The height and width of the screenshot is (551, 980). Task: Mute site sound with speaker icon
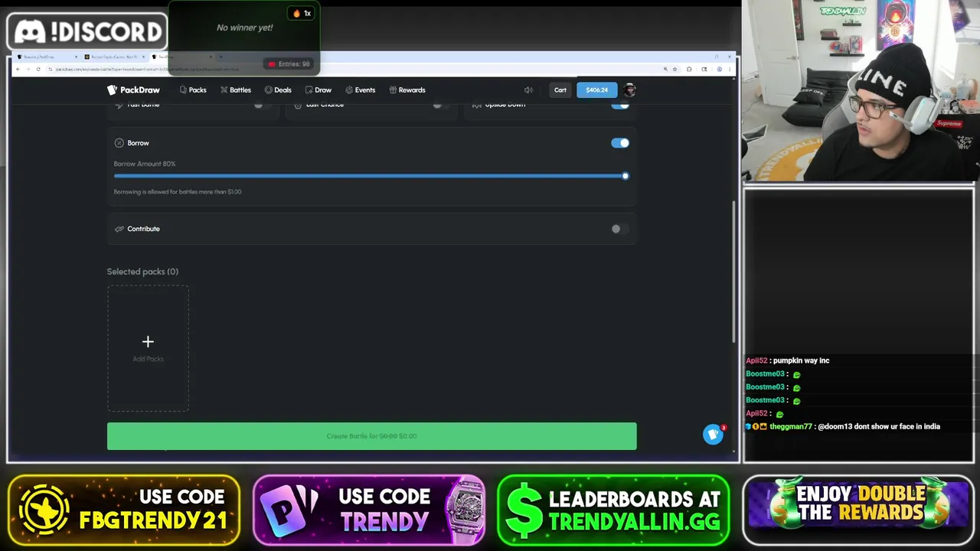pyautogui.click(x=528, y=90)
